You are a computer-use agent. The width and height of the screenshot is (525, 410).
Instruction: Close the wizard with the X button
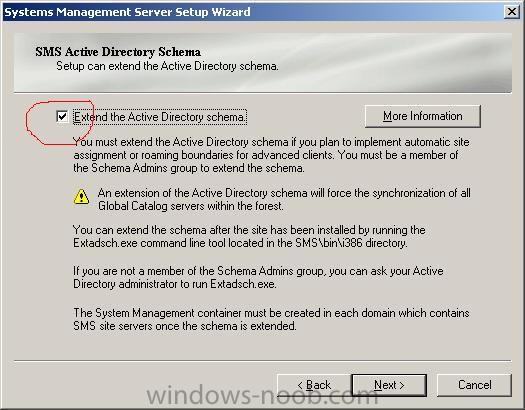[x=512, y=12]
